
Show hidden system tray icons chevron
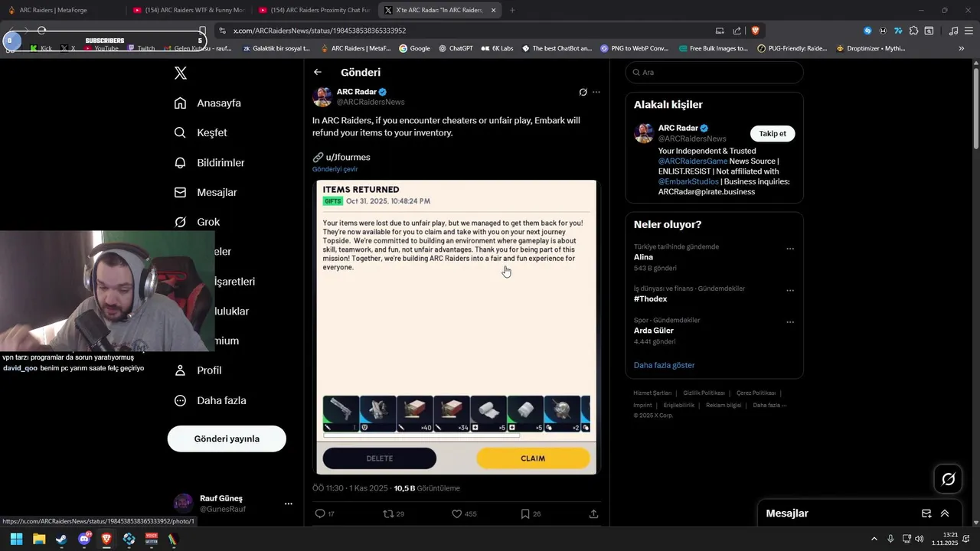click(x=874, y=539)
